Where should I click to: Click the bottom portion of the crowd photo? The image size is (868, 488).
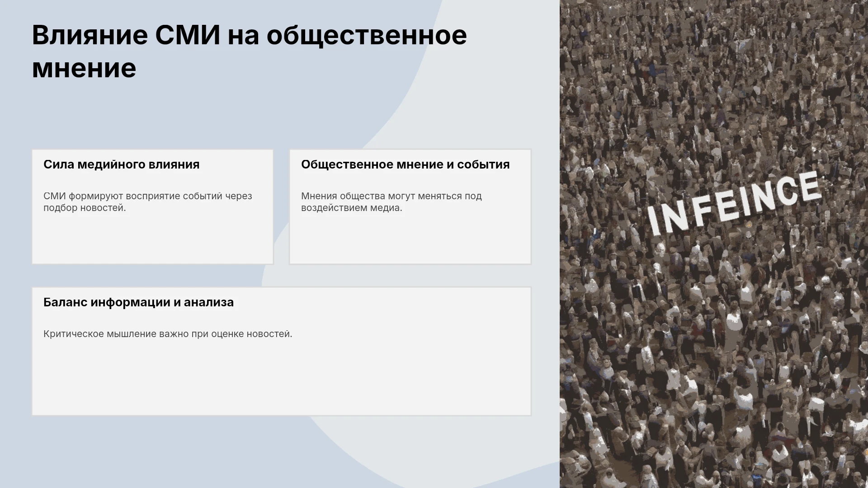pos(714,429)
